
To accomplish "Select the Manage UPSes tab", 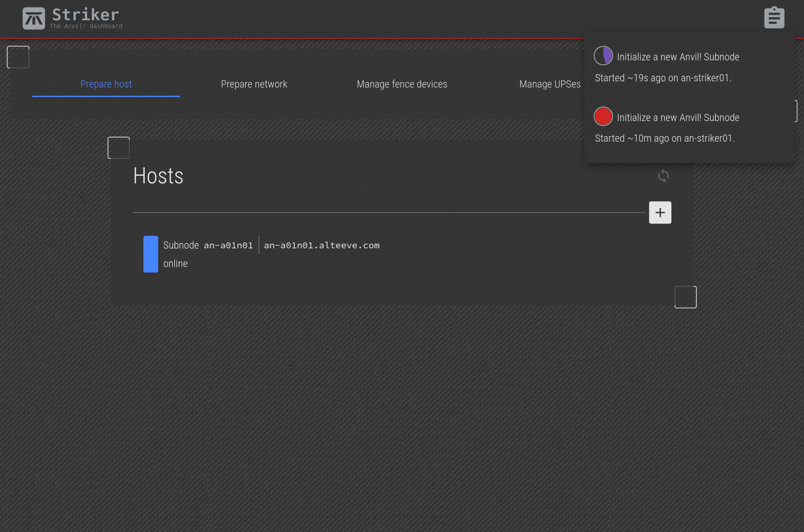I will coord(549,84).
